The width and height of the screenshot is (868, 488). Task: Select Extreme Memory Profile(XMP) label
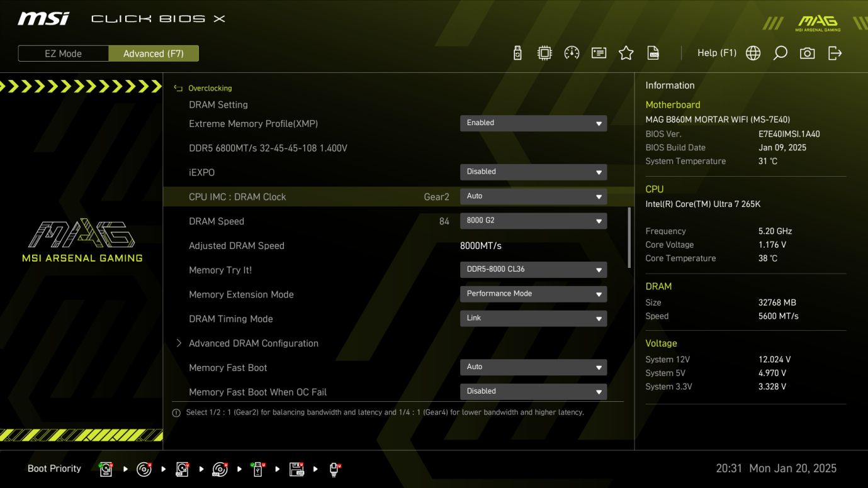click(253, 124)
